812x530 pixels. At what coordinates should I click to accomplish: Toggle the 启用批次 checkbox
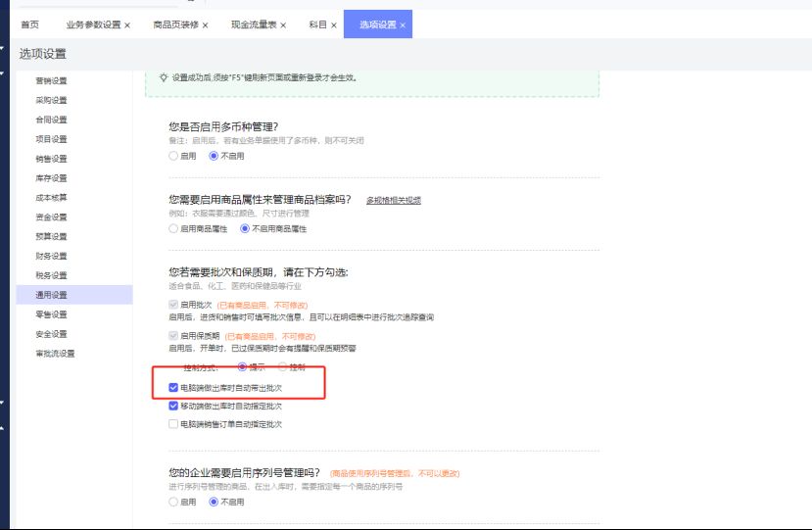pyautogui.click(x=173, y=305)
